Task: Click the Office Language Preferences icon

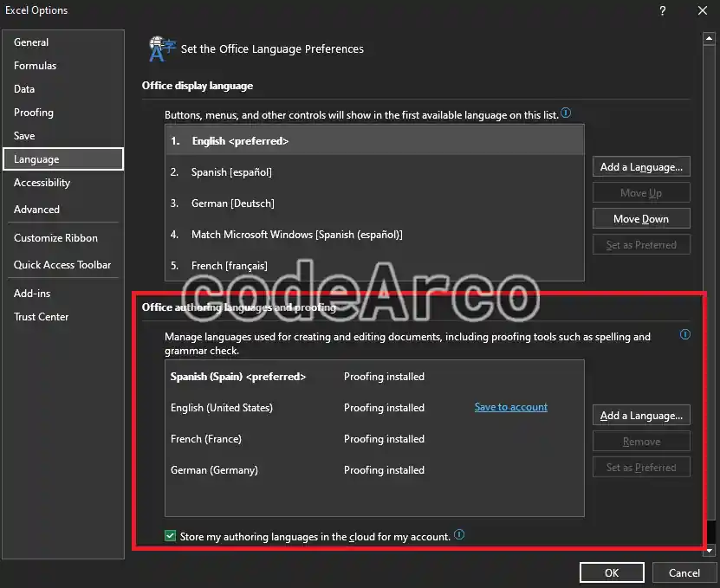Action: (162, 48)
